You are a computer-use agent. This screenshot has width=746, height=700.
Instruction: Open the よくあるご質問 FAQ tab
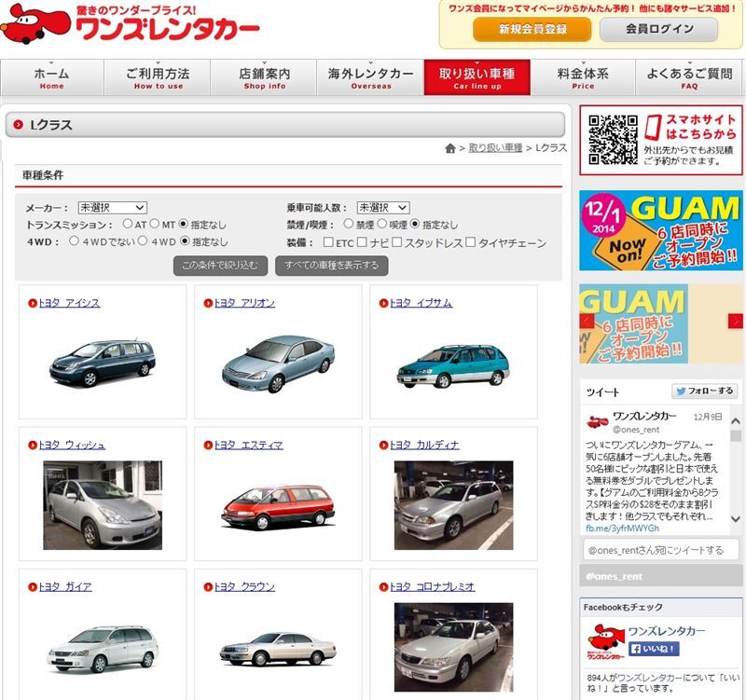[689, 77]
